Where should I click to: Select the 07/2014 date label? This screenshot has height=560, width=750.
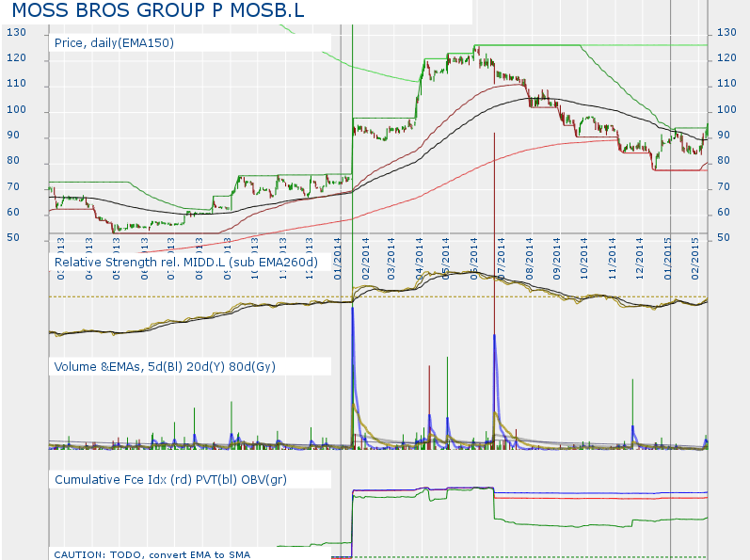pyautogui.click(x=502, y=259)
